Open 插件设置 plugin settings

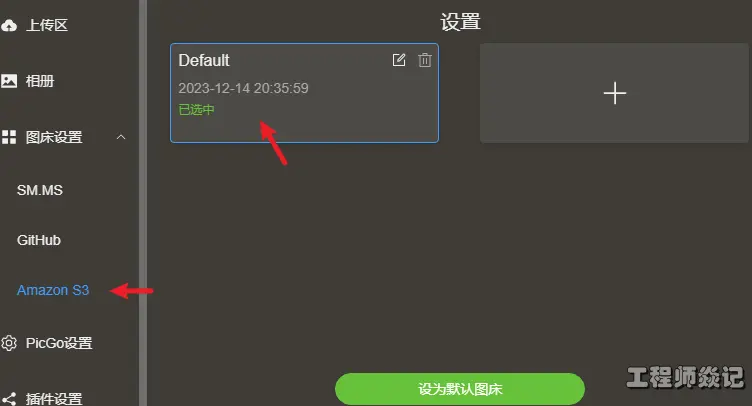tap(54, 399)
